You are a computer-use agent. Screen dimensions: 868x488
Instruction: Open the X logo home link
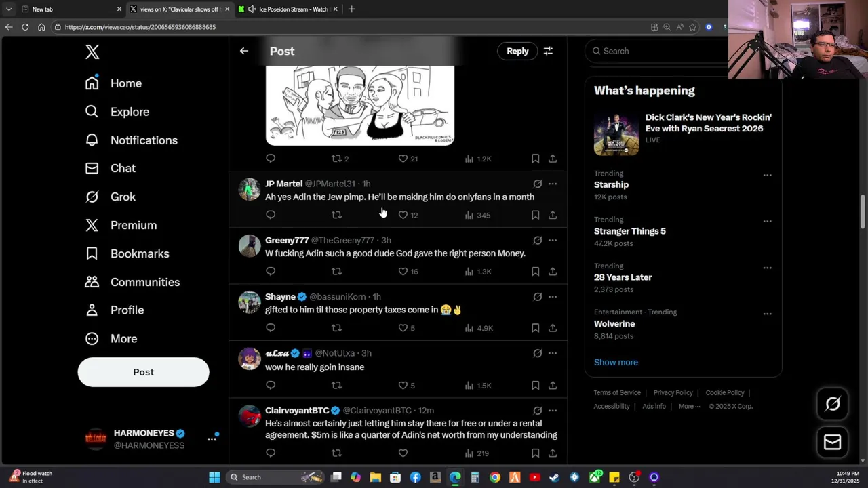point(92,52)
